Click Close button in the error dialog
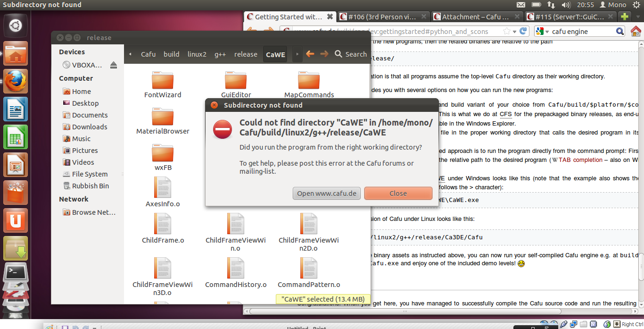This screenshot has height=329, width=644. coord(398,193)
